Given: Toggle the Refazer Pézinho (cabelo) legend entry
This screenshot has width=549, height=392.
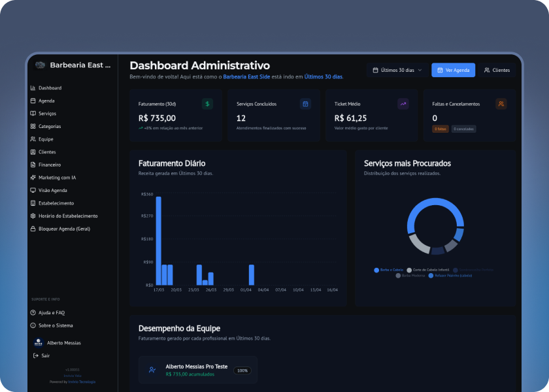Looking at the screenshot, I should pyautogui.click(x=450, y=276).
